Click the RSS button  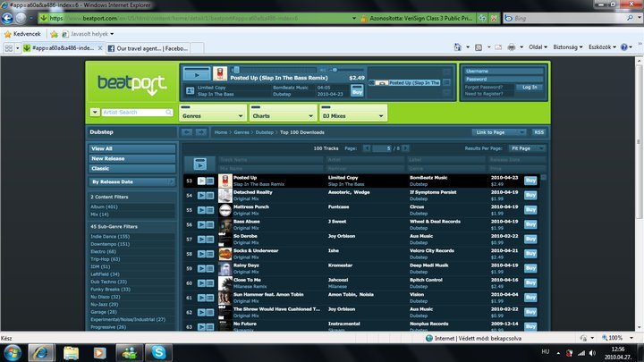(538, 132)
